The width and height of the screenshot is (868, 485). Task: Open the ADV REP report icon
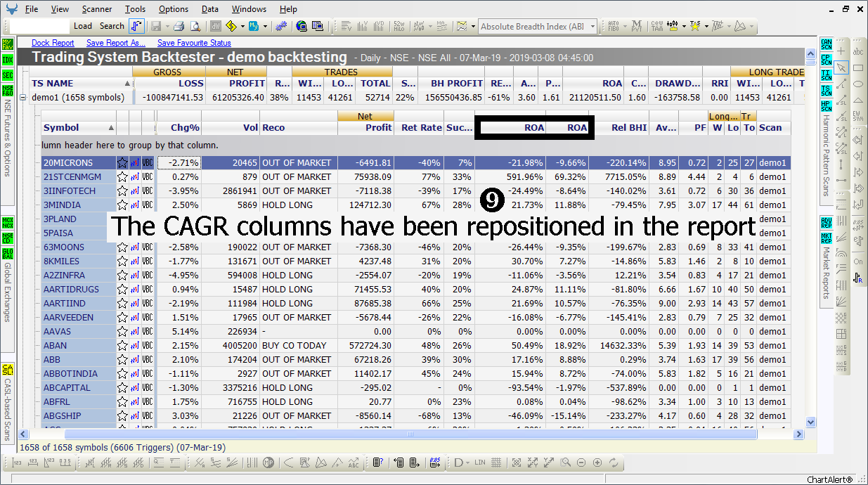pos(826,223)
